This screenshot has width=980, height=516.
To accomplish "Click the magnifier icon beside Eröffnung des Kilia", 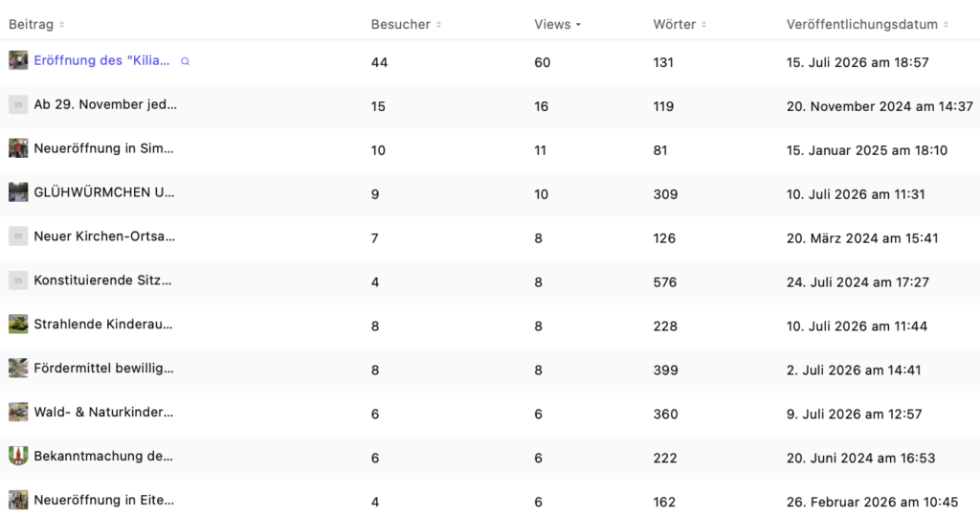I will pos(185,61).
